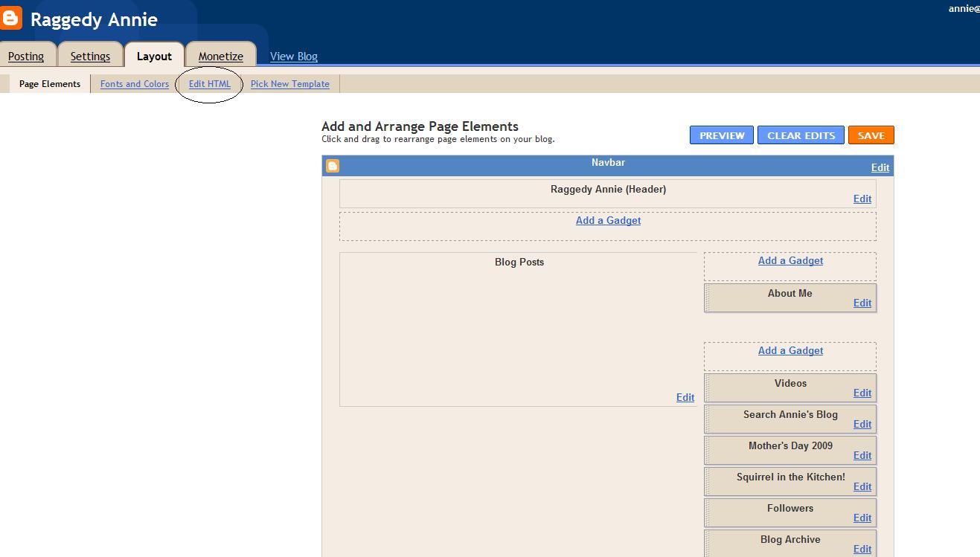Open the Settings tab
Image resolution: width=980 pixels, height=557 pixels.
coord(90,56)
